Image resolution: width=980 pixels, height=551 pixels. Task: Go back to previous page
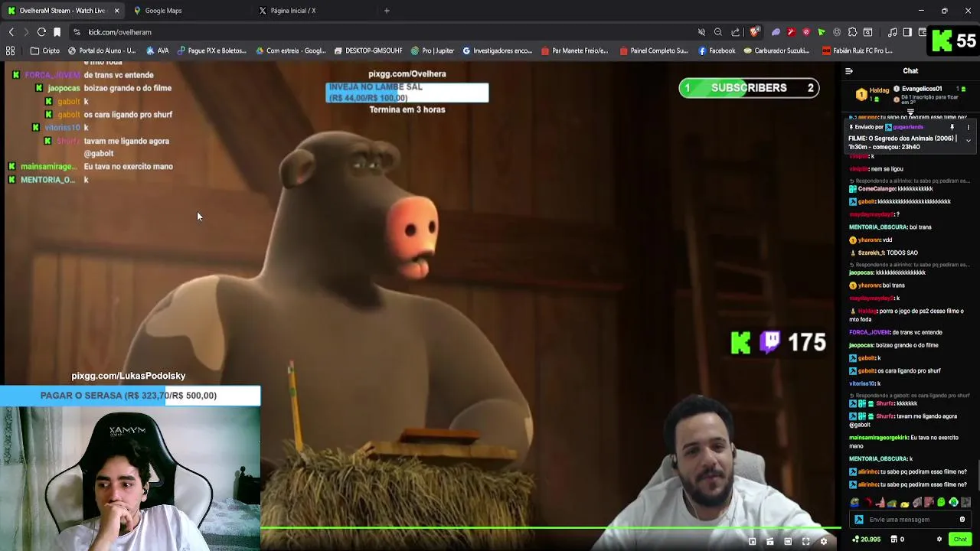(11, 32)
